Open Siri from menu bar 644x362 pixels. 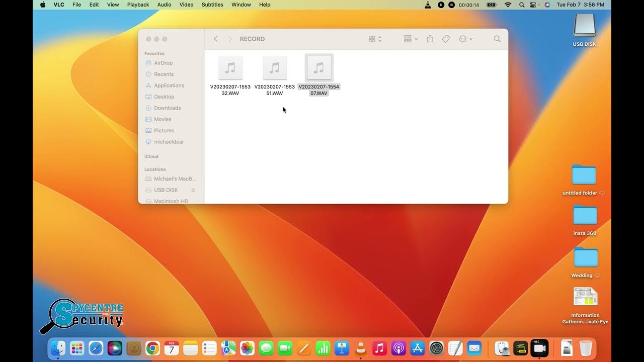(x=547, y=5)
